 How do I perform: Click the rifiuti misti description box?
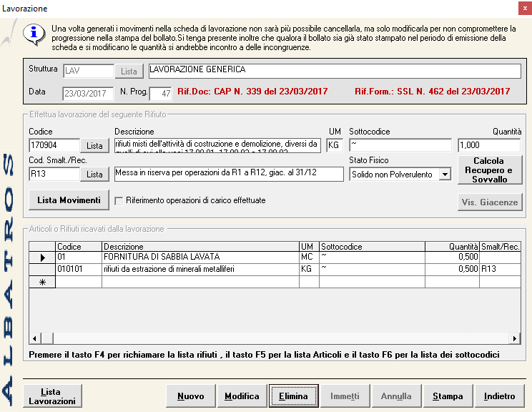pyautogui.click(x=217, y=145)
